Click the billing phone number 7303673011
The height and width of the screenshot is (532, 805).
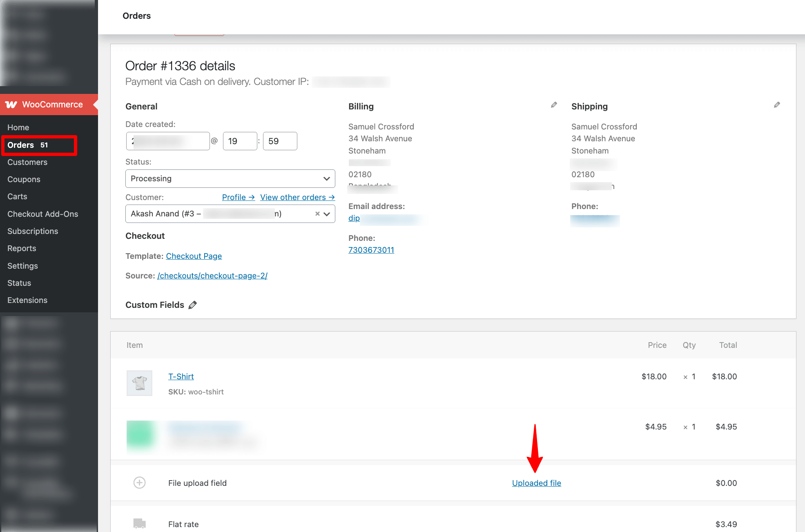[x=371, y=250]
